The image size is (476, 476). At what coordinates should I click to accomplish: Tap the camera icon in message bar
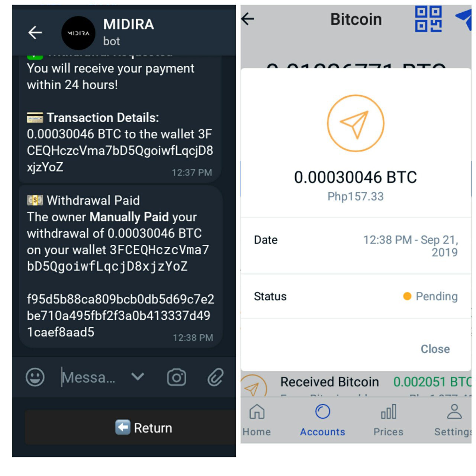click(176, 377)
